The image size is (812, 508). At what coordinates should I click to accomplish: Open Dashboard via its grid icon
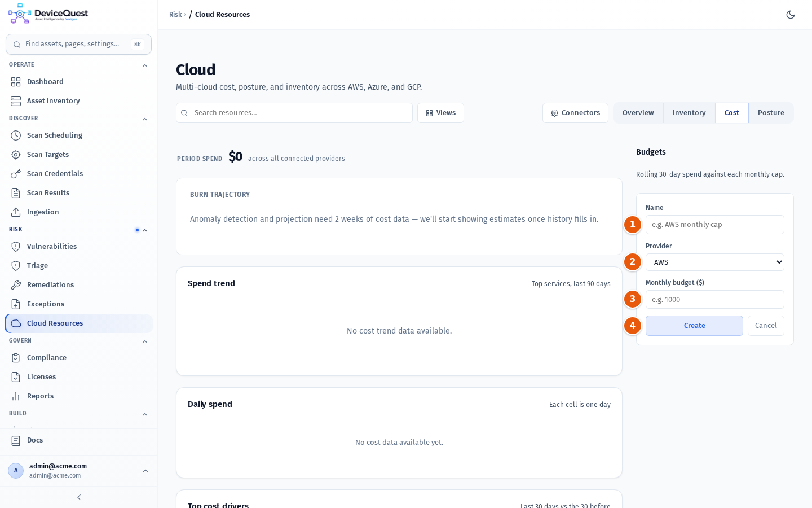[x=16, y=82]
